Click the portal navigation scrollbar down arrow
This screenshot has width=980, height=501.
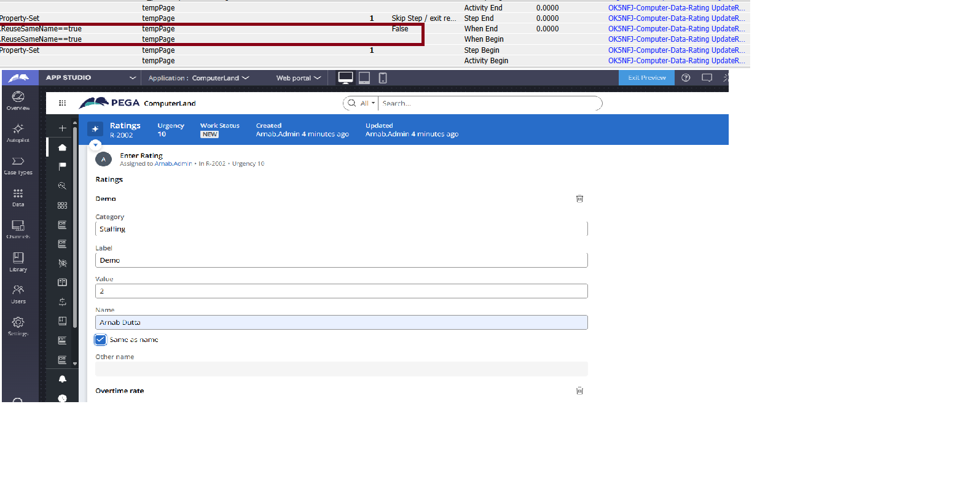tap(75, 363)
